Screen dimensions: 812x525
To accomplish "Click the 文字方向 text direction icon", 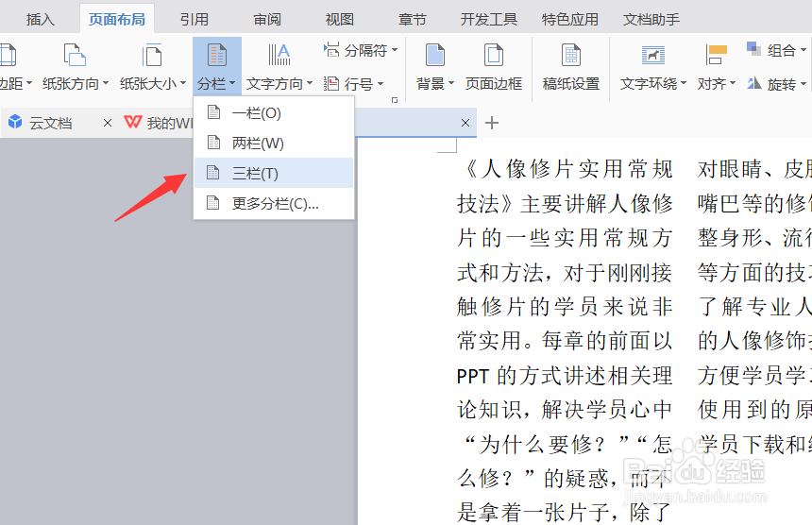I will (279, 55).
